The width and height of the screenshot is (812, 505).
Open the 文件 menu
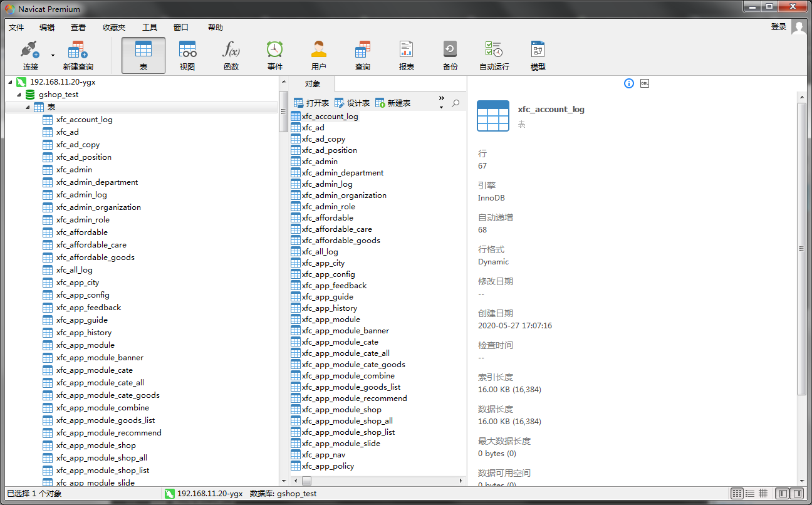[16, 28]
